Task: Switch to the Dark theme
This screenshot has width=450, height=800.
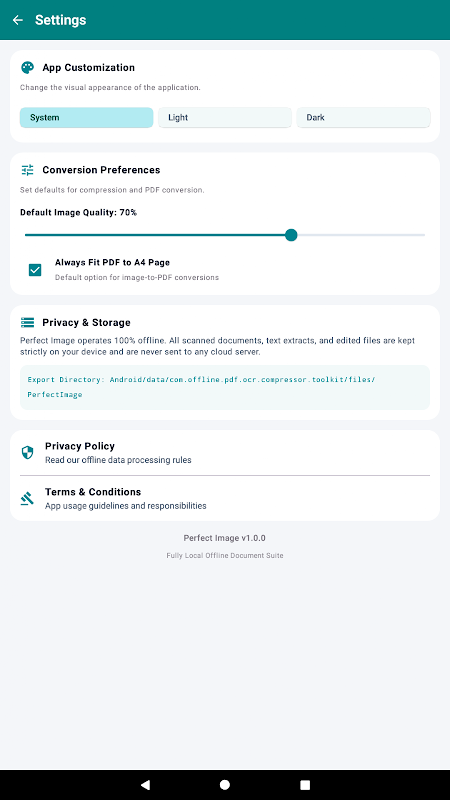Action: 363,117
